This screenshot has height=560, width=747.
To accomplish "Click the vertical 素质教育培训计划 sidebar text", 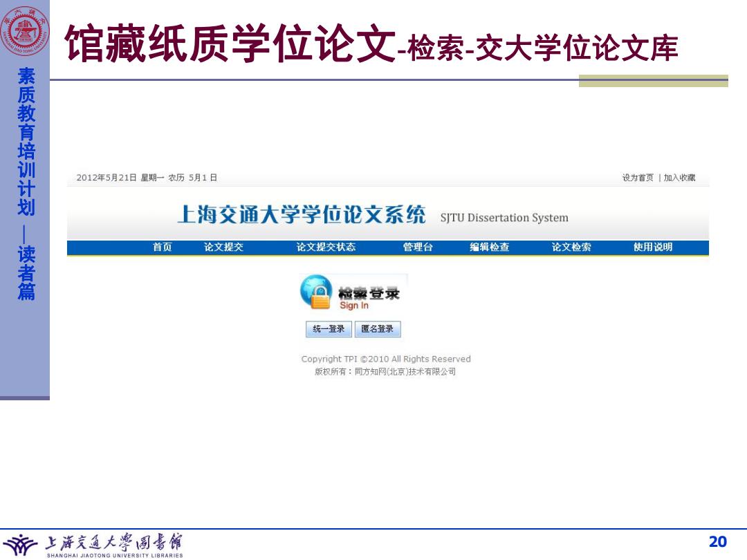I will point(26,142).
